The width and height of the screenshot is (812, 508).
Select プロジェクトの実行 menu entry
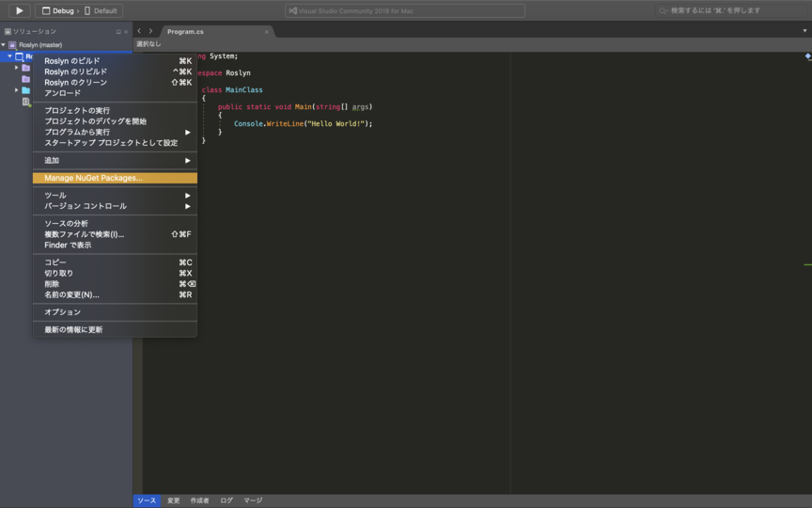coord(115,110)
